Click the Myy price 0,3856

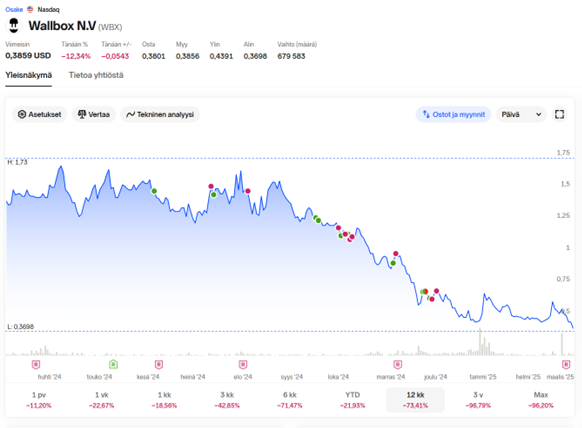tap(187, 56)
